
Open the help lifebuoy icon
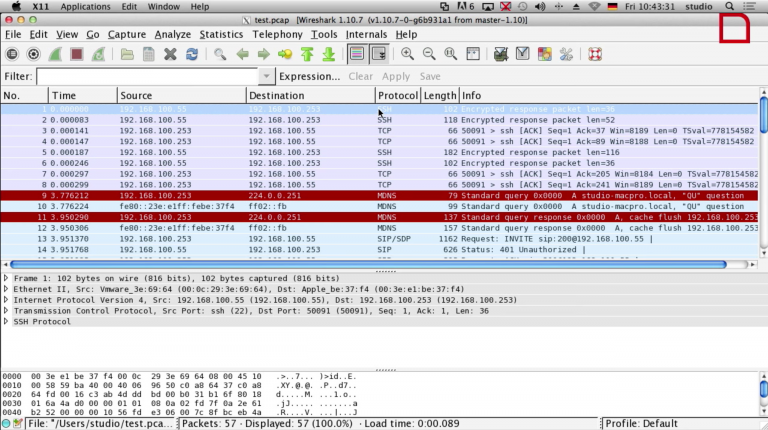coord(595,54)
